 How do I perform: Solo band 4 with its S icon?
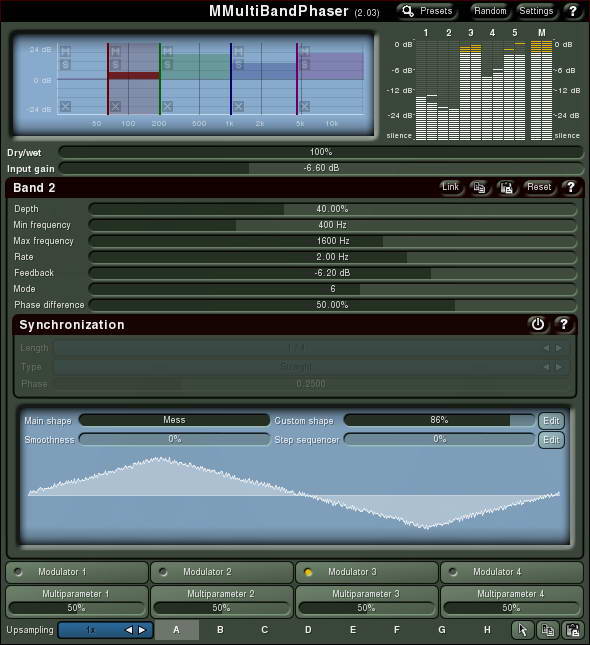tap(239, 65)
